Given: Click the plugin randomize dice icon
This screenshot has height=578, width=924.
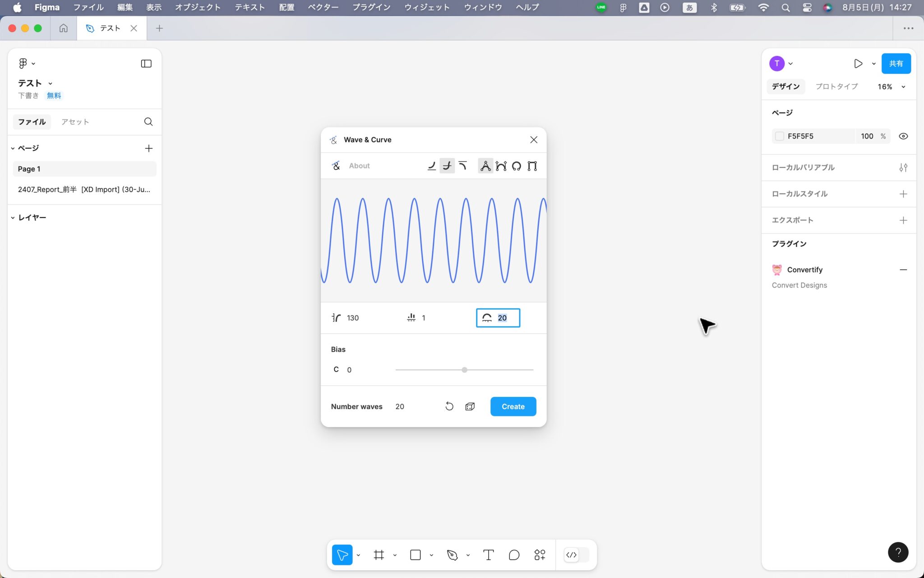Looking at the screenshot, I should pyautogui.click(x=470, y=406).
